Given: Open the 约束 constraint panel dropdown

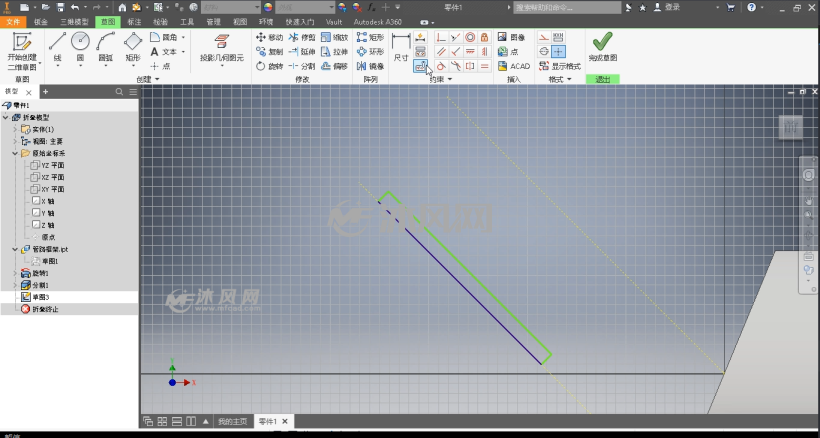Looking at the screenshot, I should pyautogui.click(x=440, y=79).
